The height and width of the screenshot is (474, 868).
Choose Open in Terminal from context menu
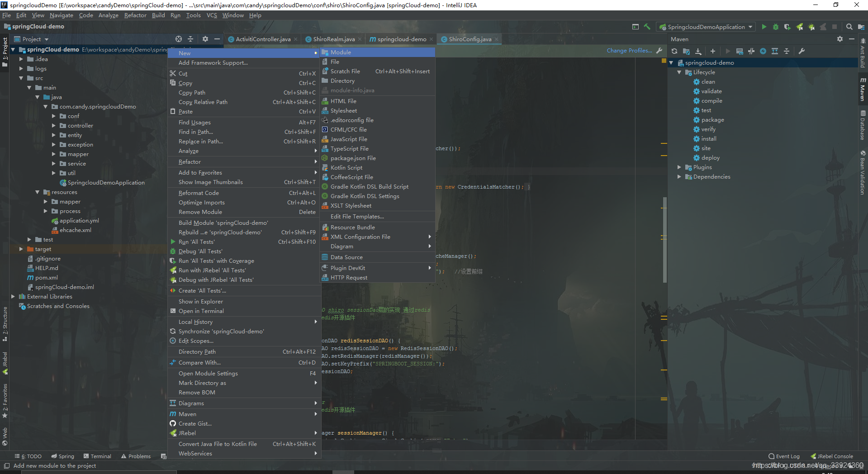244,311
